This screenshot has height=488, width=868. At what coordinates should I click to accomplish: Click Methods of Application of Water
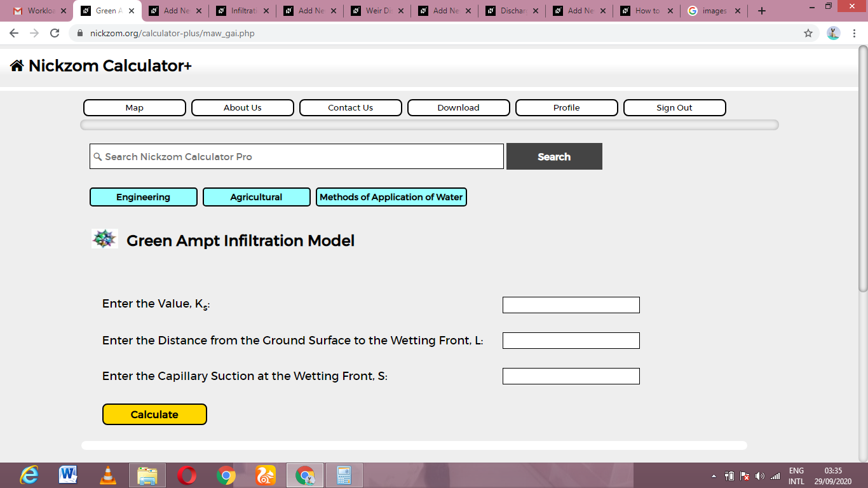pyautogui.click(x=391, y=197)
